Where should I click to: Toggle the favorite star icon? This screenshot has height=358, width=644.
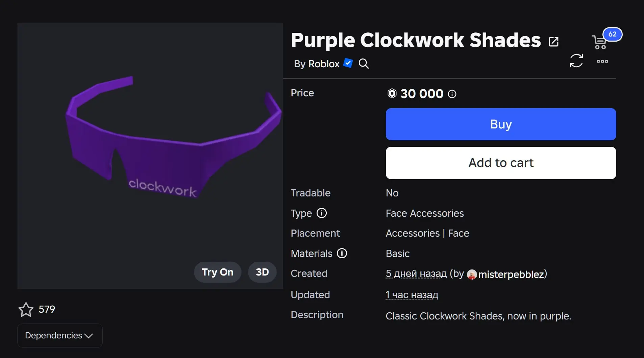pyautogui.click(x=26, y=309)
